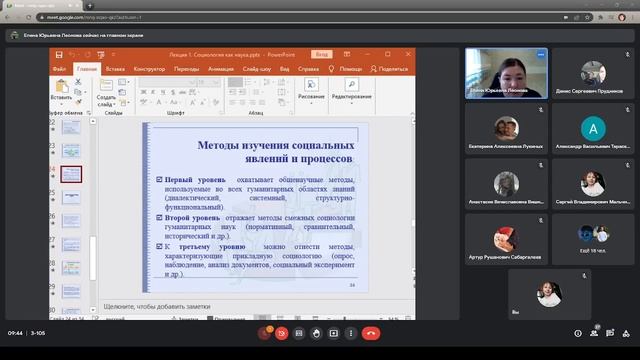The width and height of the screenshot is (640, 360).
Task: Open Файл menu in PowerPoint
Action: [x=59, y=69]
